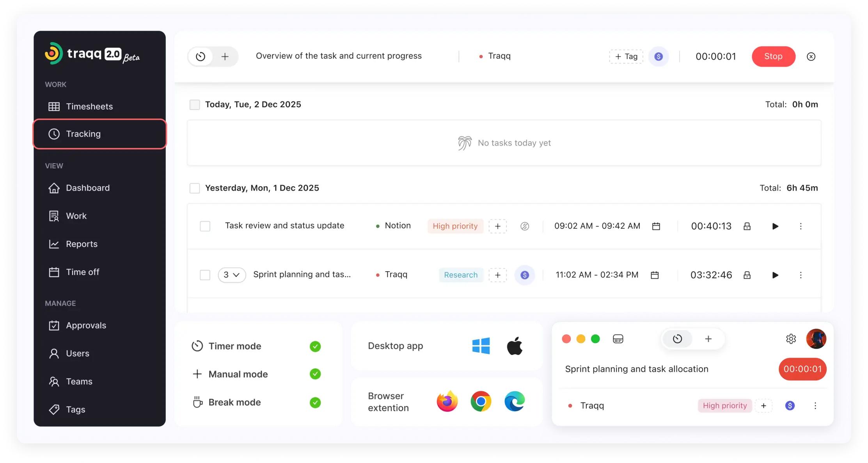Click the Windows desktop app icon
This screenshot has height=463, width=868.
pyautogui.click(x=481, y=346)
